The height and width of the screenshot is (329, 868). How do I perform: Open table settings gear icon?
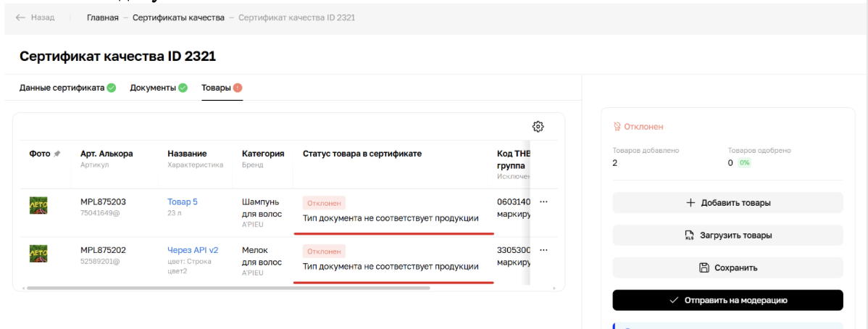coord(538,126)
